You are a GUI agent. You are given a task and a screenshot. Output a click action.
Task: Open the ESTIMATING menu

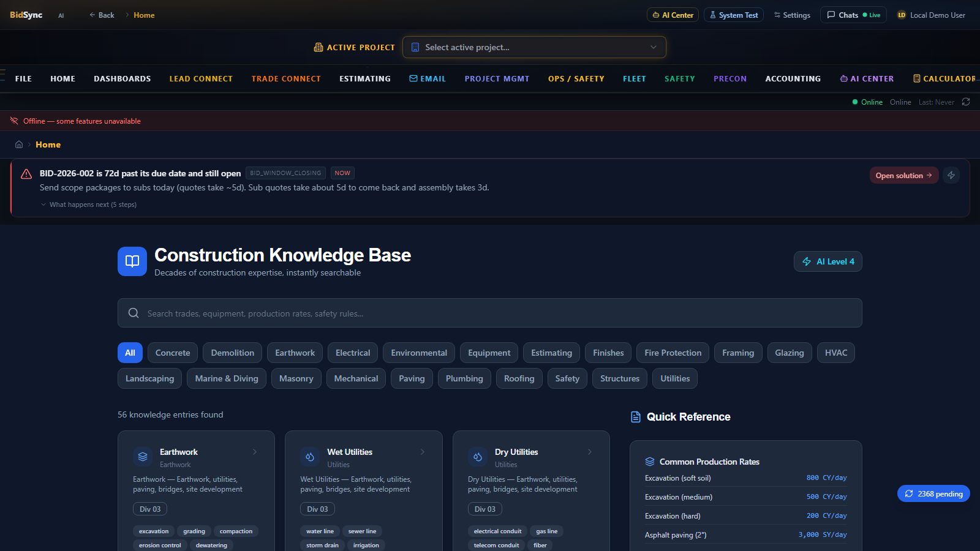pos(365,78)
